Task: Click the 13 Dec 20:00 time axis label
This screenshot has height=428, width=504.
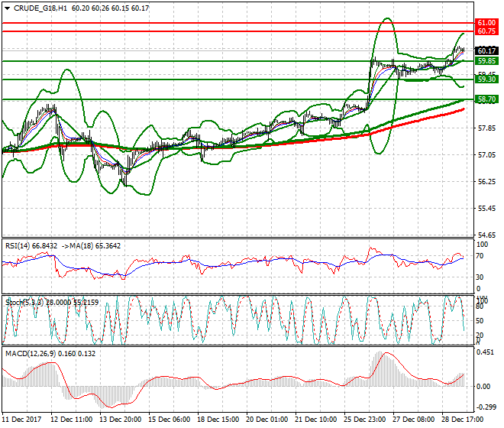Action: pyautogui.click(x=121, y=420)
